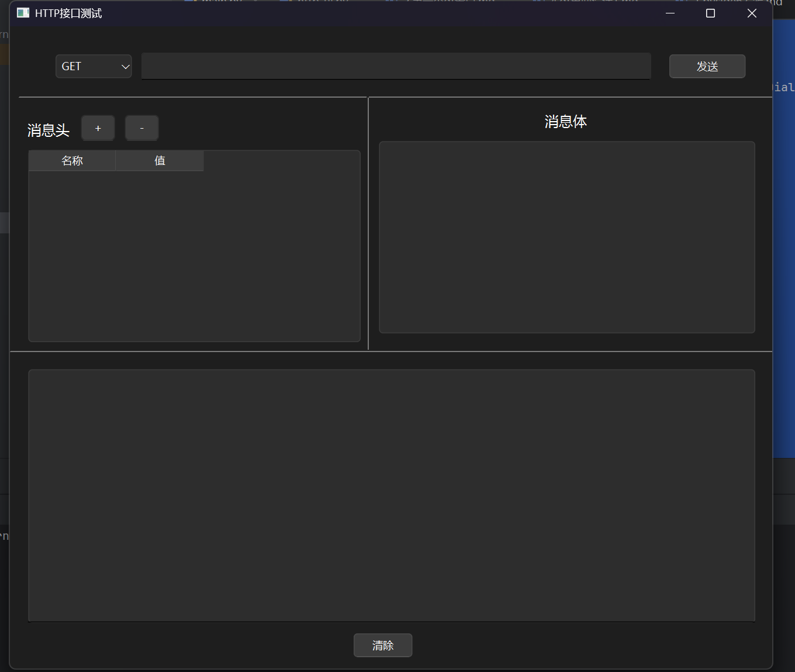Viewport: 795px width, 672px height.
Task: Click inside the large response output area
Action: point(391,495)
